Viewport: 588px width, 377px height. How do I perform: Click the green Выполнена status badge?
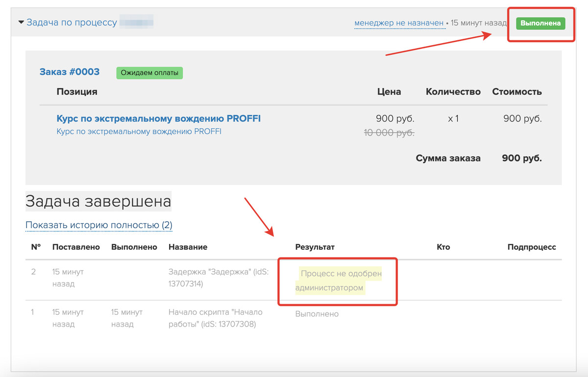coord(540,23)
